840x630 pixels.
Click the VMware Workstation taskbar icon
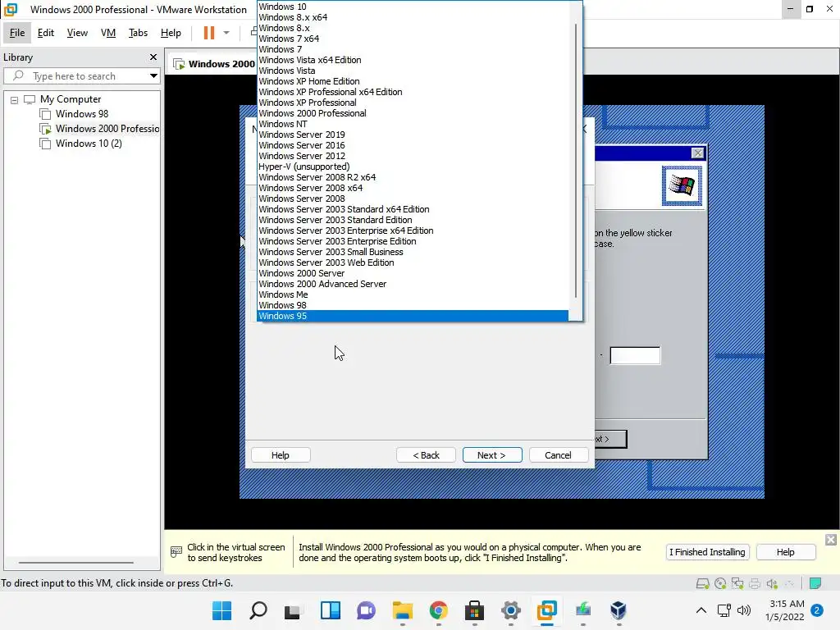tap(547, 610)
